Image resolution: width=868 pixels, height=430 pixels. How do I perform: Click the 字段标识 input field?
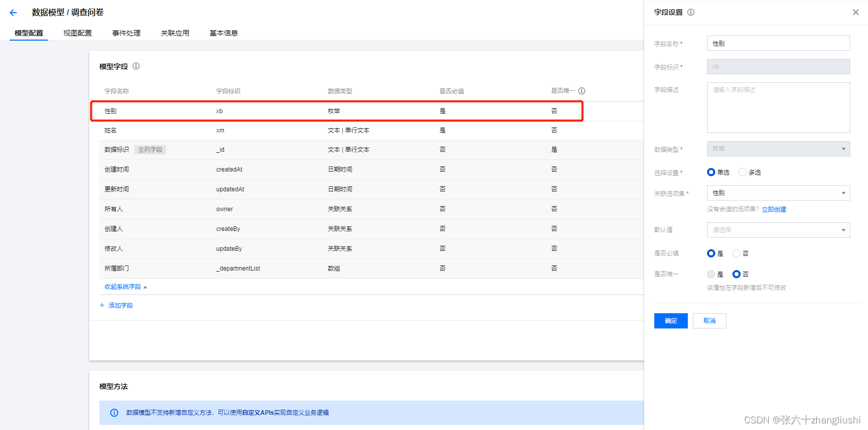click(x=778, y=67)
